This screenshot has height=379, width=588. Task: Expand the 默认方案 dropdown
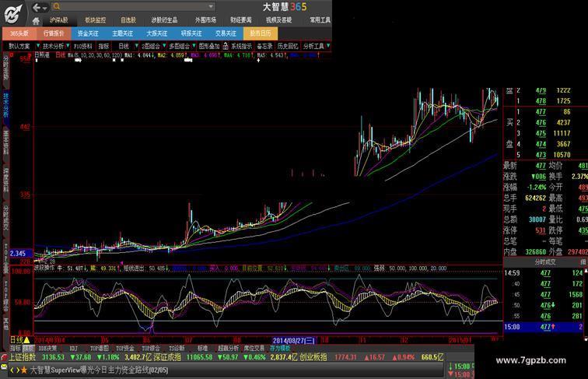[x=38, y=46]
